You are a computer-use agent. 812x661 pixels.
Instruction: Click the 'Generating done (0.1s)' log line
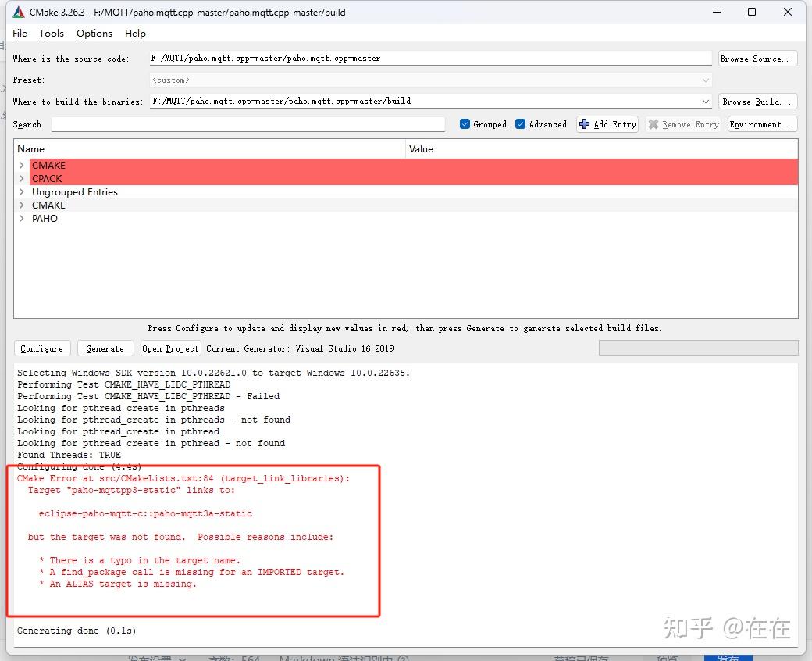[x=77, y=631]
